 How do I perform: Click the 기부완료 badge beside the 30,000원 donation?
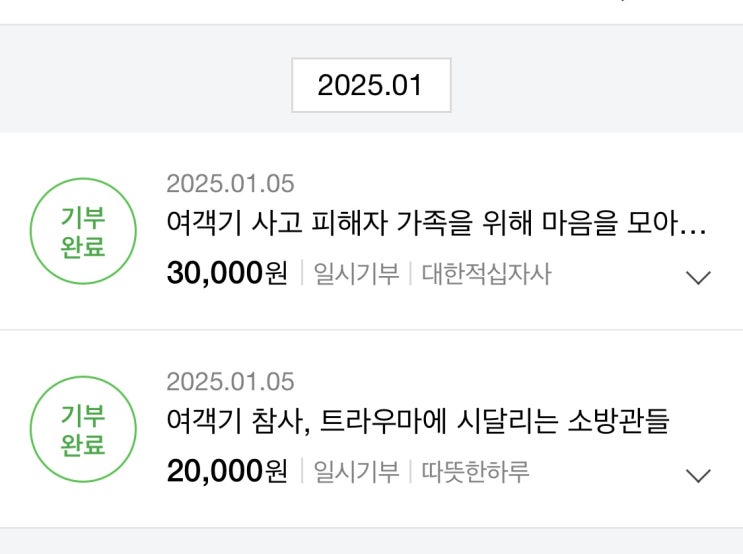83,233
